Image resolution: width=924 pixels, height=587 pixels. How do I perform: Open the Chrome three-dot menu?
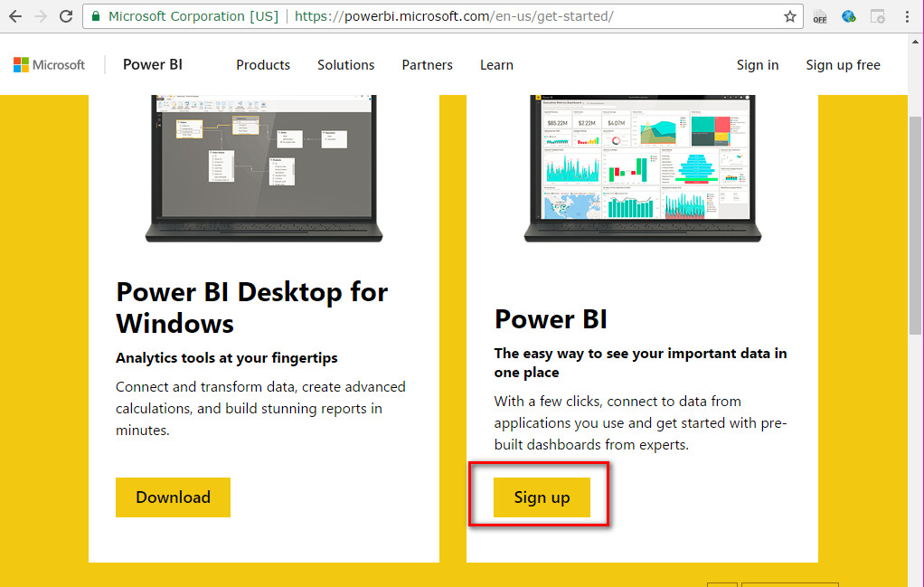tap(907, 15)
